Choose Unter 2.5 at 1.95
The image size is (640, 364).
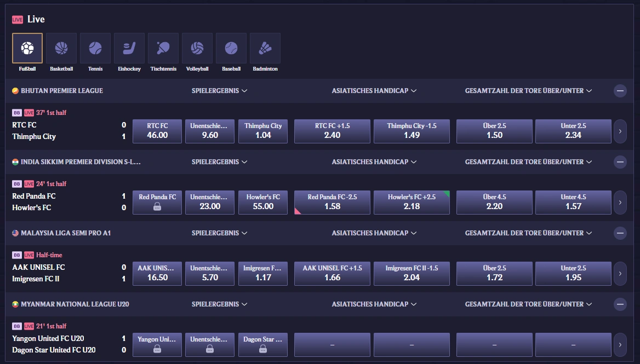573,274
